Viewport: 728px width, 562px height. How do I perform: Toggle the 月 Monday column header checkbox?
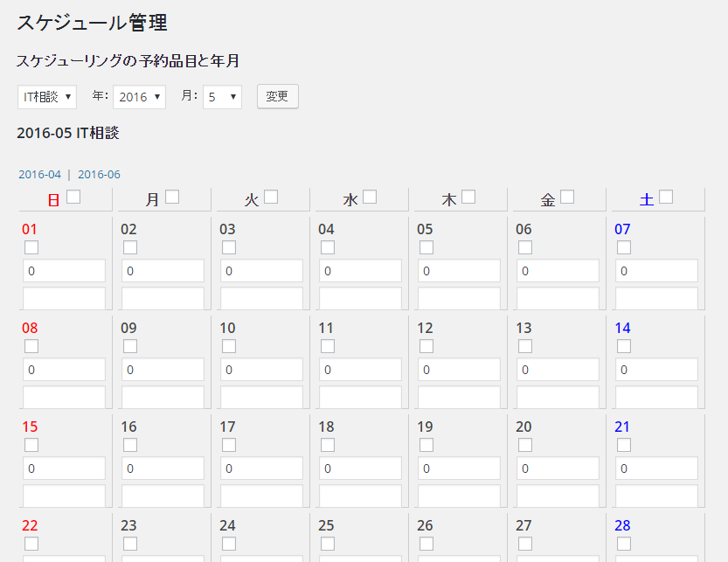pyautogui.click(x=172, y=198)
